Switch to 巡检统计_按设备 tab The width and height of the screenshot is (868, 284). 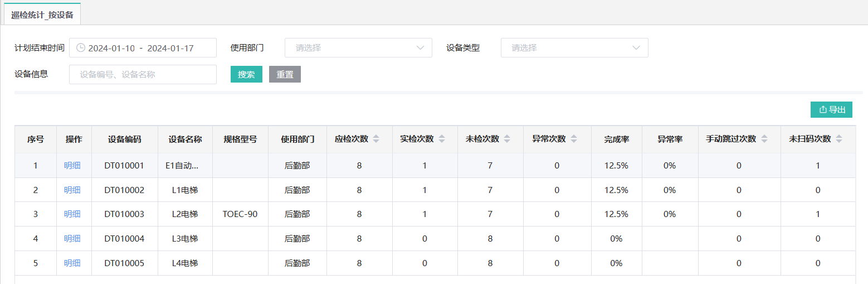point(42,15)
